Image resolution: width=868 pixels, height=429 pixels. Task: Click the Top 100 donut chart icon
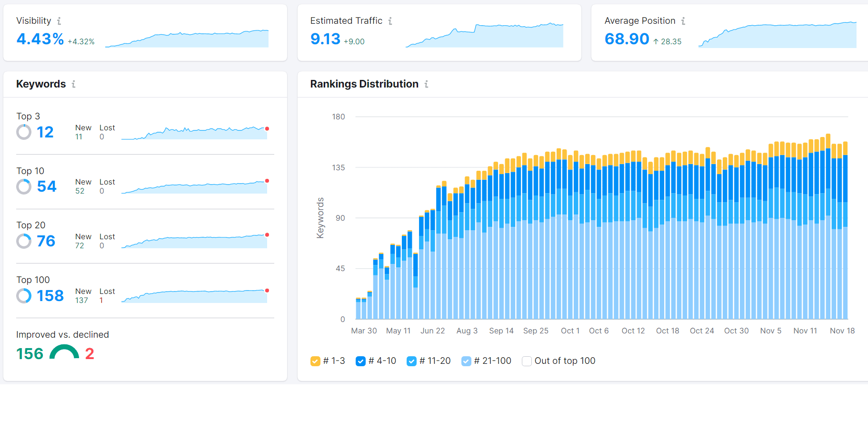(x=24, y=296)
